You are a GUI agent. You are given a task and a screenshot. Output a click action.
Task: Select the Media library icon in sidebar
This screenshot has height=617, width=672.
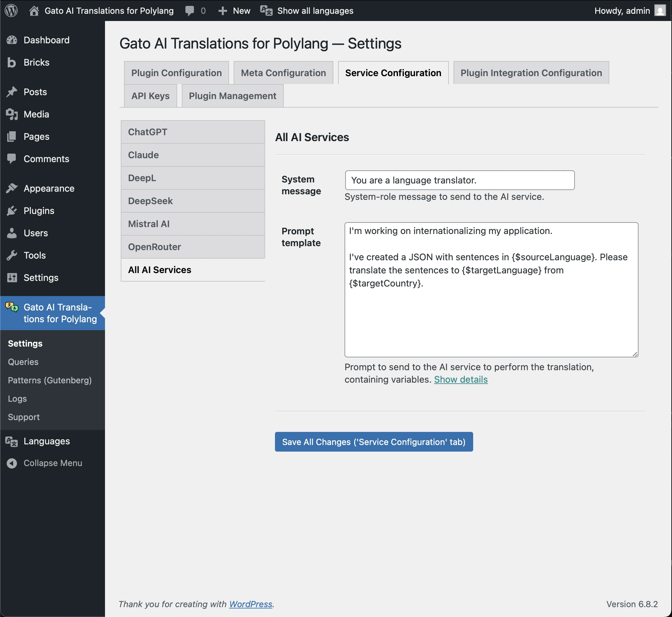[12, 114]
